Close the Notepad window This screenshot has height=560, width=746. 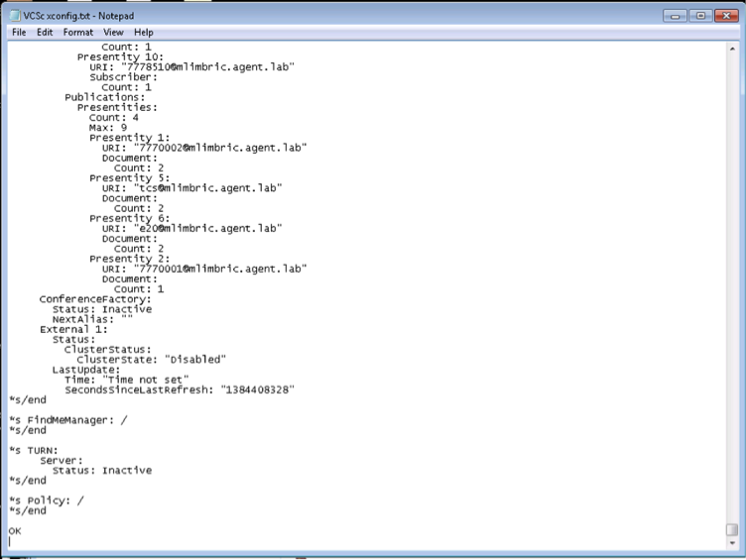726,16
